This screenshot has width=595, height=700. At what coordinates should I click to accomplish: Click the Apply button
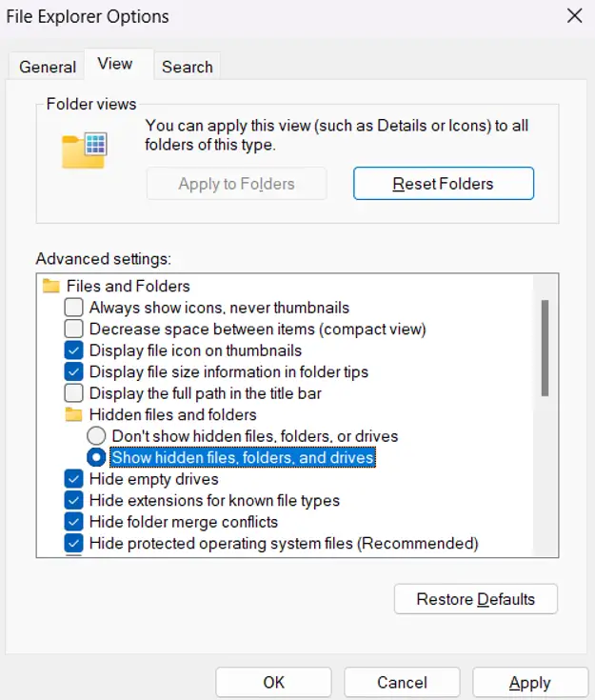point(530,682)
